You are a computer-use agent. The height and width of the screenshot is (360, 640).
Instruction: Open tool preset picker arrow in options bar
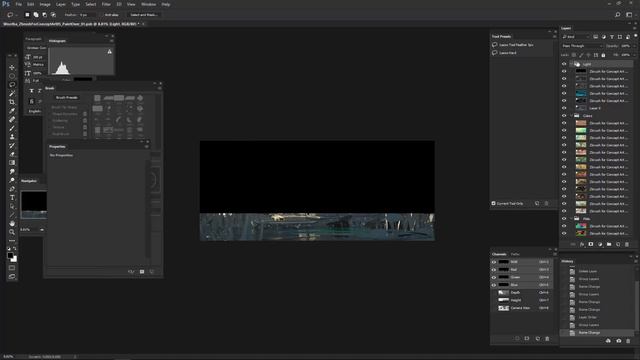17,15
